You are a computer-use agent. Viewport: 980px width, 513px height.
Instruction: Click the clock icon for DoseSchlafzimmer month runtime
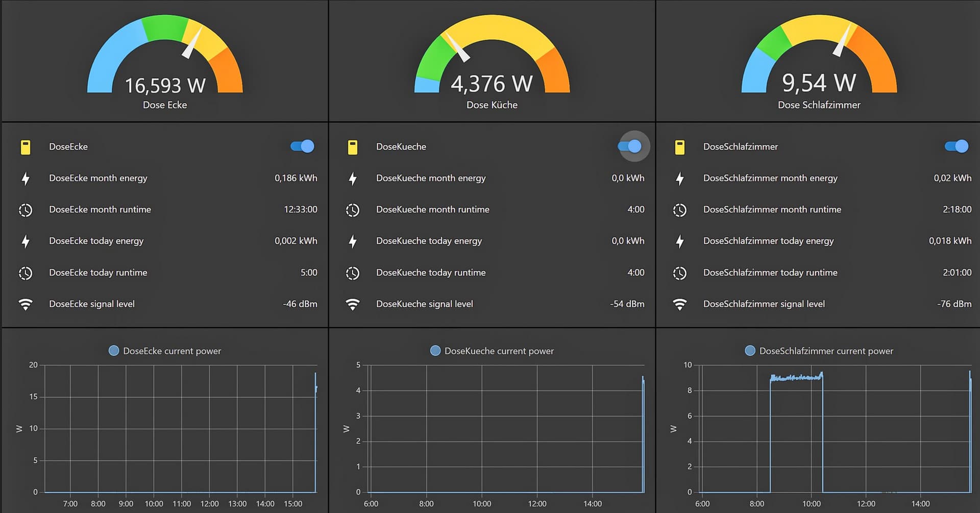point(680,209)
